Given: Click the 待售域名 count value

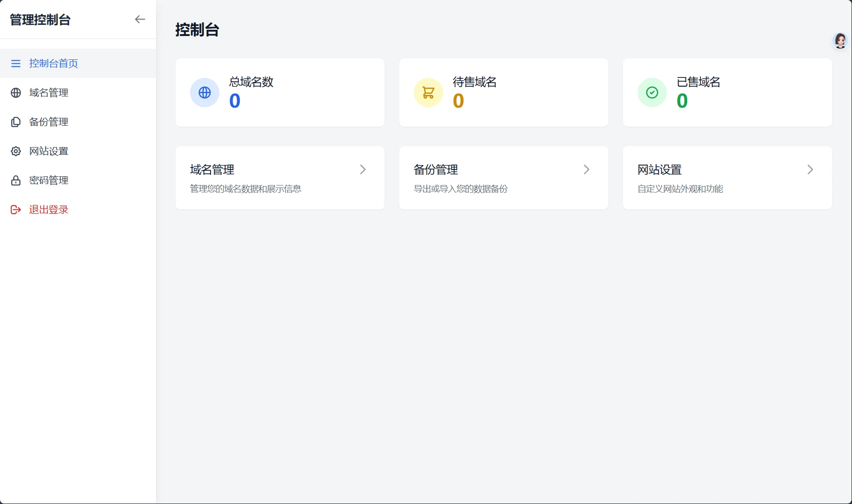Looking at the screenshot, I should [458, 101].
